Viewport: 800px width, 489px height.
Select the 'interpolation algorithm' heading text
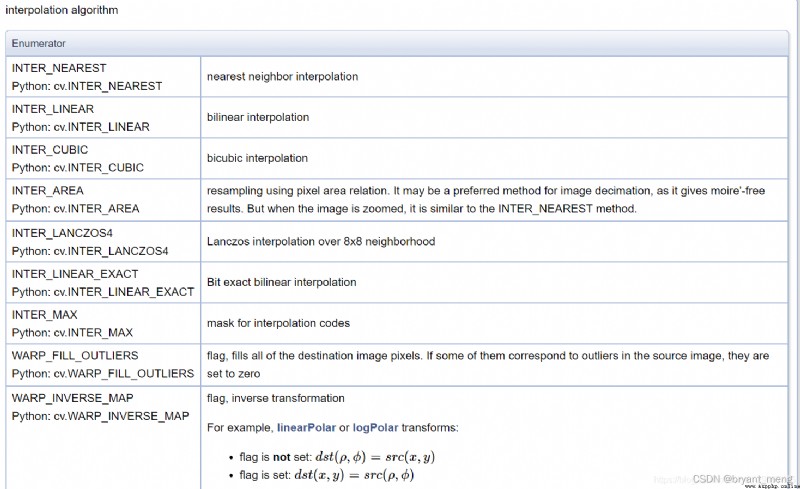point(62,10)
